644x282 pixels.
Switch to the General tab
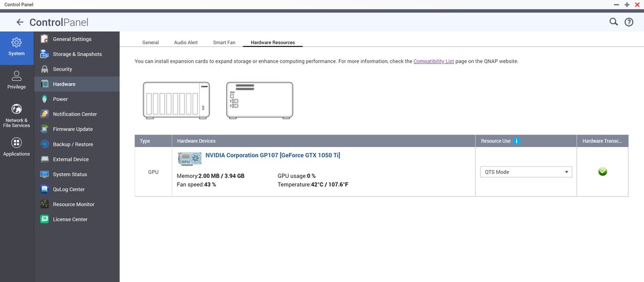pyautogui.click(x=150, y=42)
